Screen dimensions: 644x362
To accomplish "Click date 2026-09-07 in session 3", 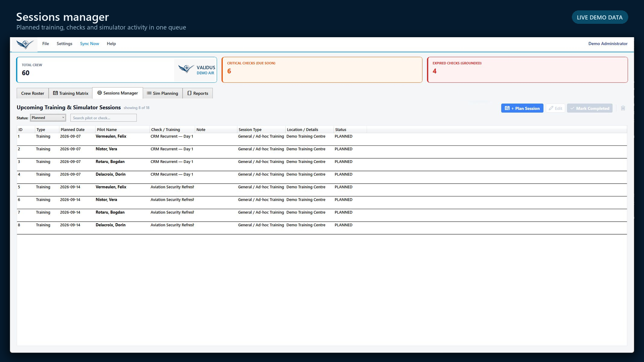I will 70,162.
